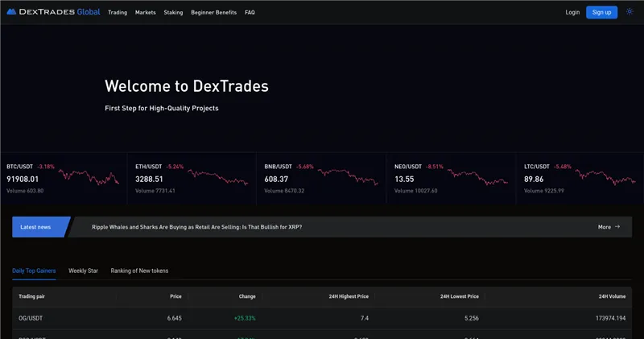Click NEO price 13.55
Screen dimensions: 644x339
tap(404, 179)
